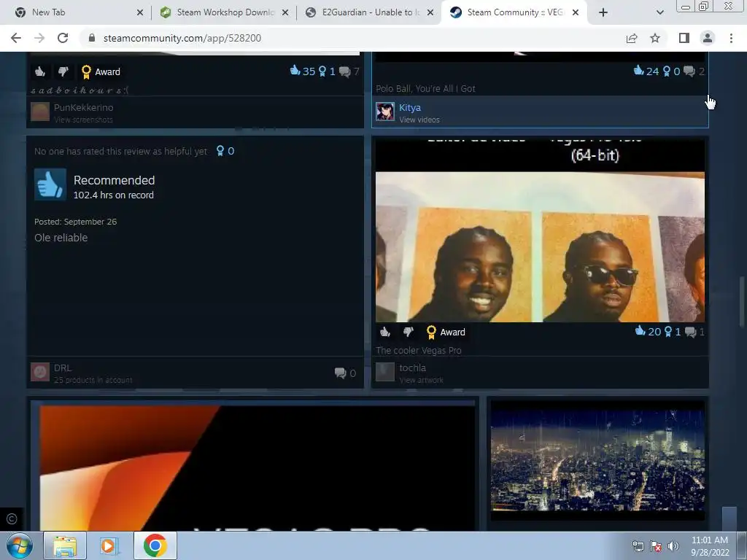
Task: Open DRL profile name link
Action: (63, 367)
